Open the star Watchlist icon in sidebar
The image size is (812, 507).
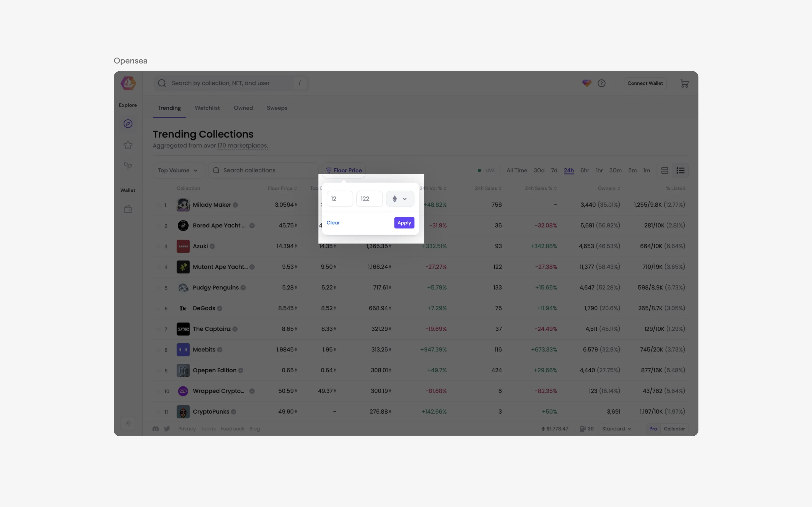[x=128, y=145]
